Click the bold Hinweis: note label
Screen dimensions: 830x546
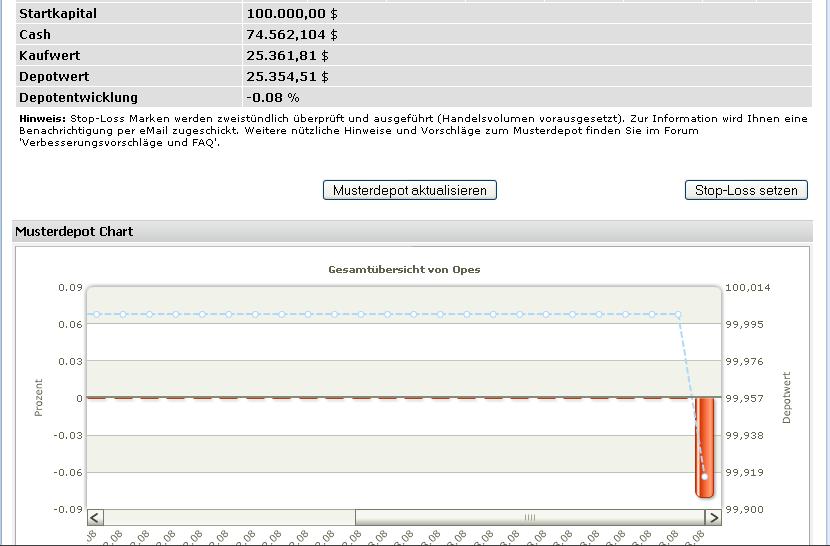[x=42, y=119]
